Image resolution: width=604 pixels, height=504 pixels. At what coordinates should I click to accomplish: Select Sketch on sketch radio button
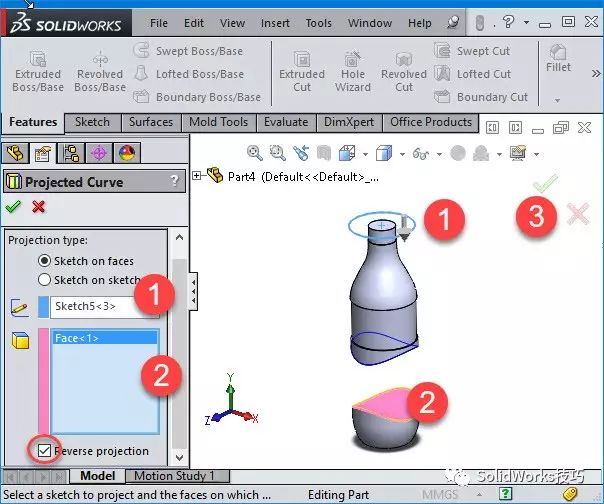[44, 279]
